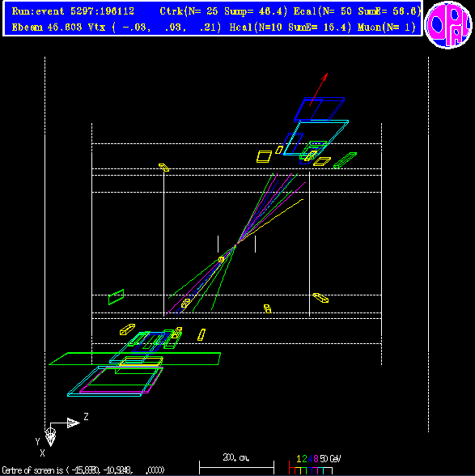475x476 pixels.
Task: Click the red missing momentum arrow
Action: (x=318, y=89)
